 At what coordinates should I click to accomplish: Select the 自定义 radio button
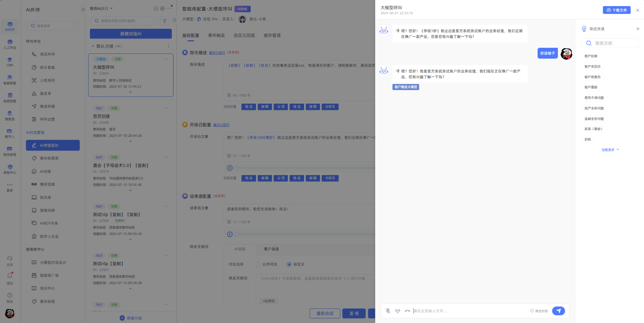[289, 264]
